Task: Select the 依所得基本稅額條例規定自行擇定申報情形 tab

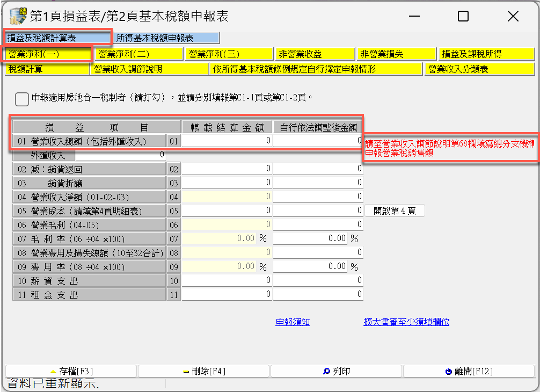Action: pos(316,69)
